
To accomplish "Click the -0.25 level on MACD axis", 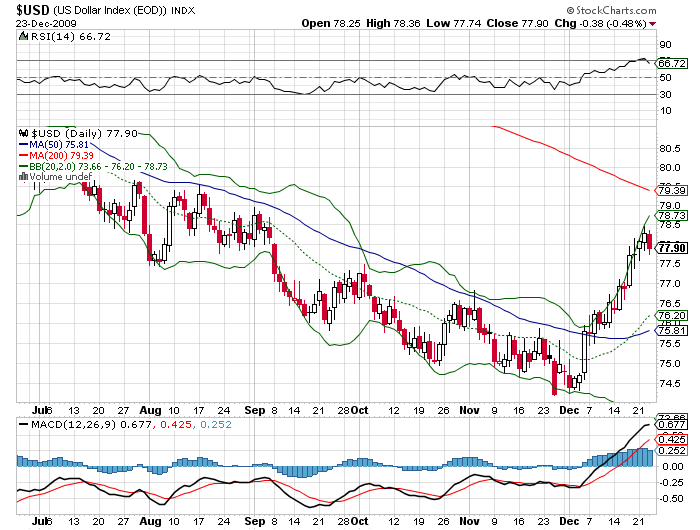I will pyautogui.click(x=671, y=483).
